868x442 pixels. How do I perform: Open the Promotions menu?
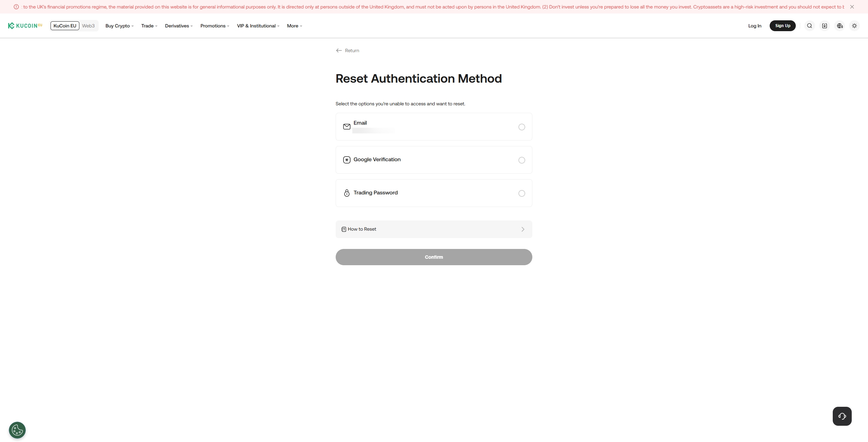pyautogui.click(x=215, y=26)
